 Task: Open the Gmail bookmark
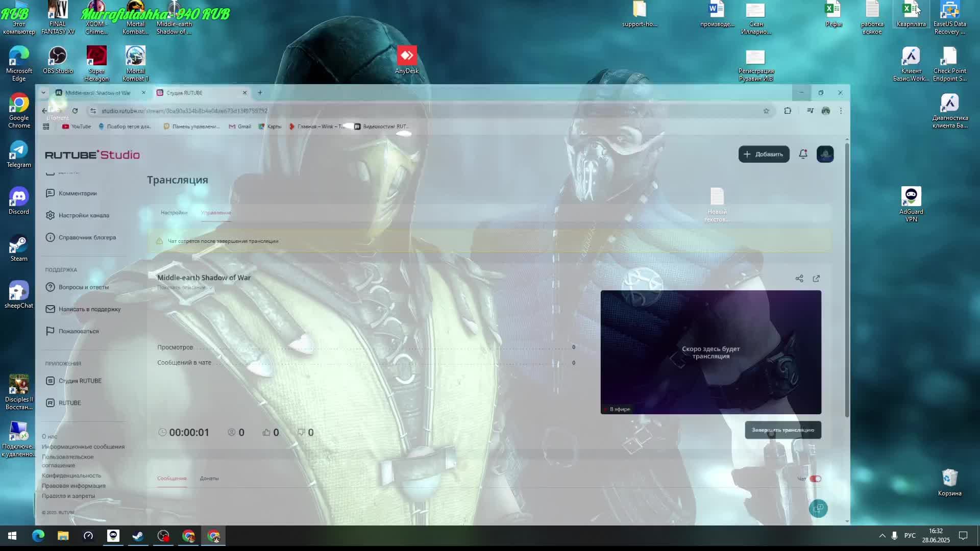[x=240, y=127]
